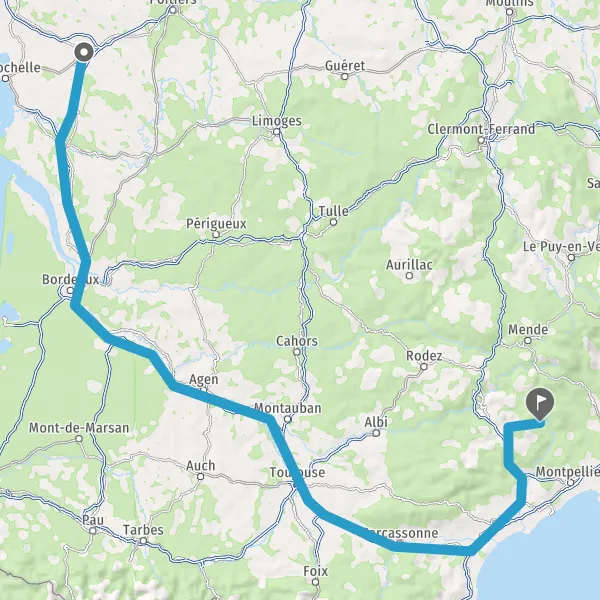
Task: Click the Auch city marker dot
Action: [x=201, y=476]
